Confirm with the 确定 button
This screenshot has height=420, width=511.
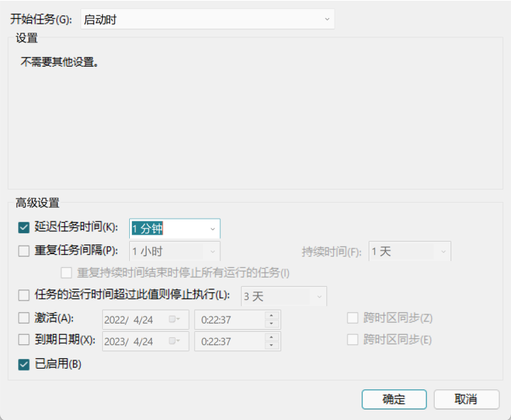point(394,399)
